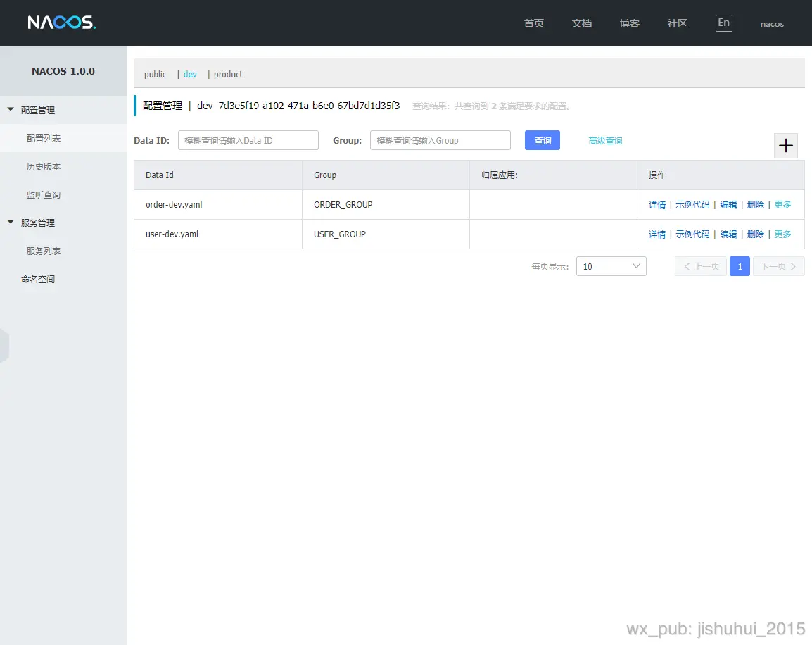Click the nacos user menu

point(772,24)
